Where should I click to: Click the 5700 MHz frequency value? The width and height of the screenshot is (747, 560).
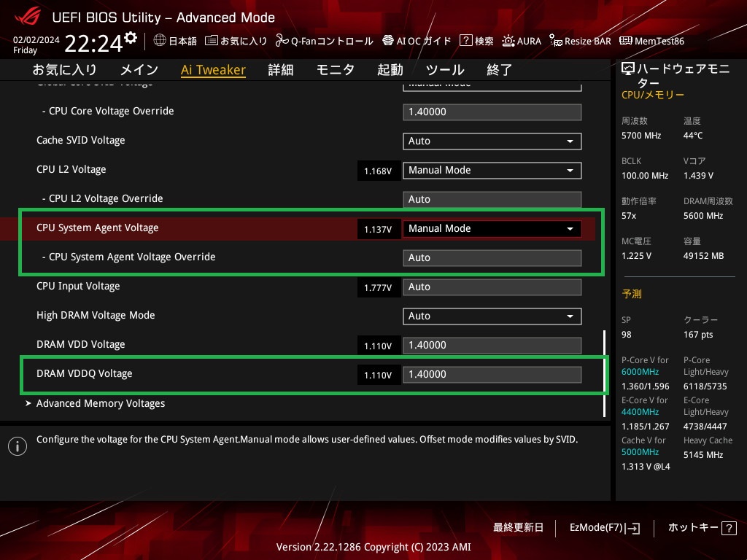[x=641, y=136]
